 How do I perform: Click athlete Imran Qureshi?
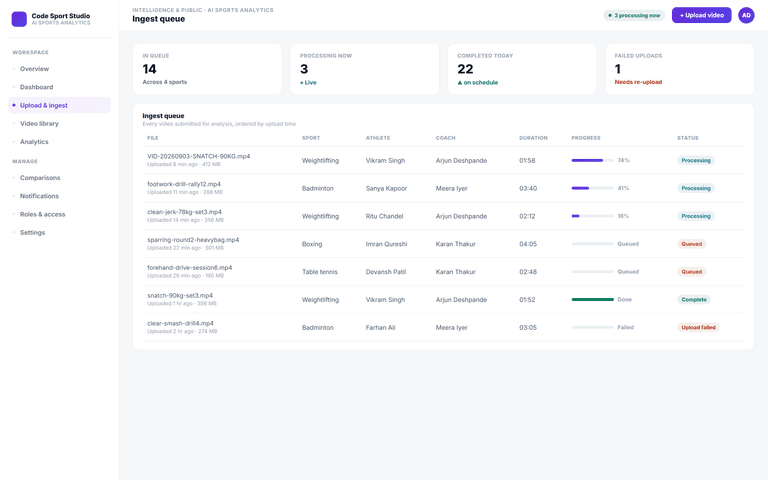click(x=386, y=244)
